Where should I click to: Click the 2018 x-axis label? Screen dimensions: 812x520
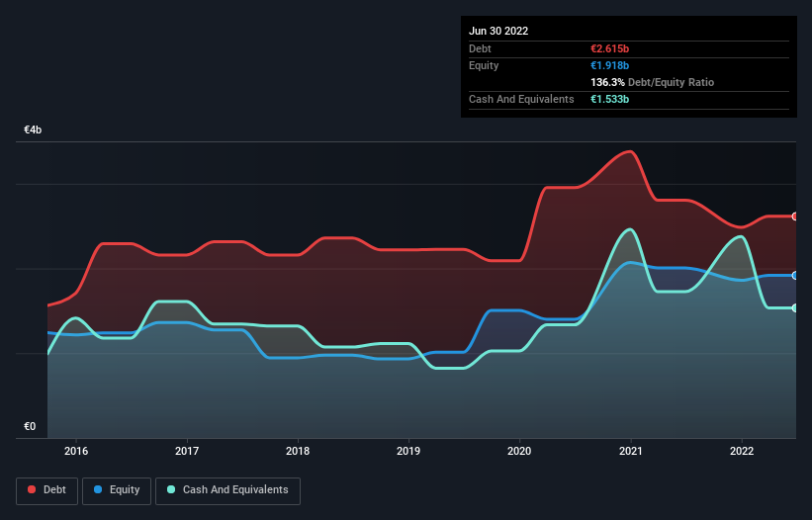(298, 451)
